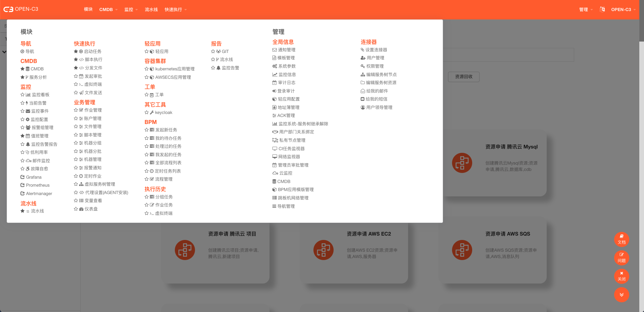The height and width of the screenshot is (312, 644).
Task: Click the OPEN-C3 logo
Action: pyautogui.click(x=21, y=9)
